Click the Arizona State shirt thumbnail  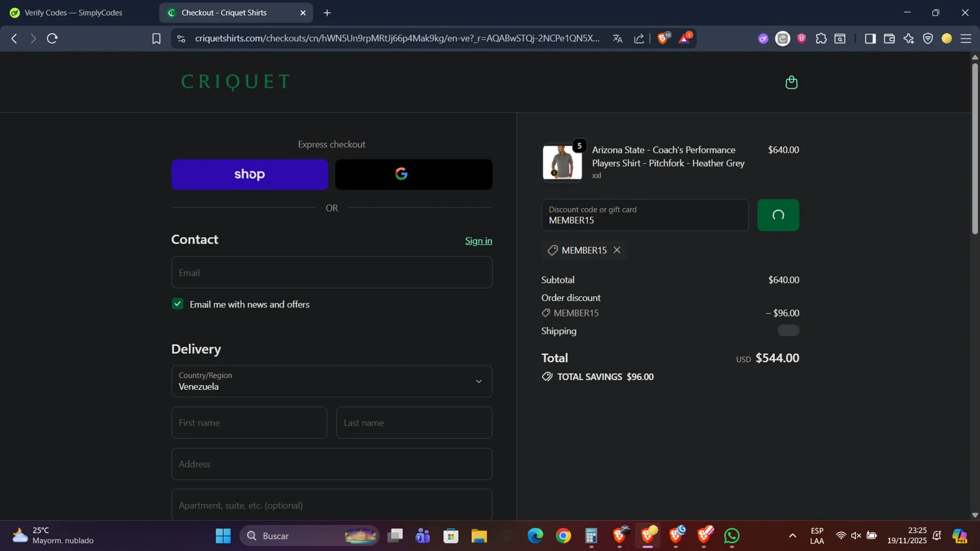(x=562, y=162)
